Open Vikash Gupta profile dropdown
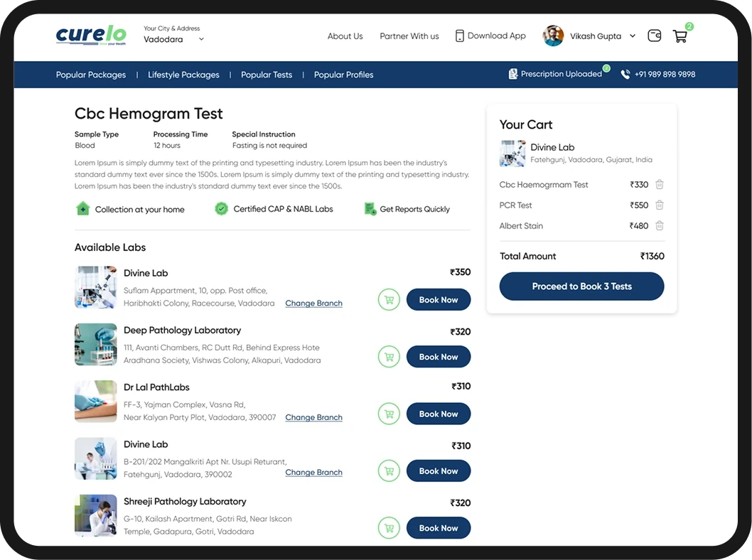 point(632,36)
